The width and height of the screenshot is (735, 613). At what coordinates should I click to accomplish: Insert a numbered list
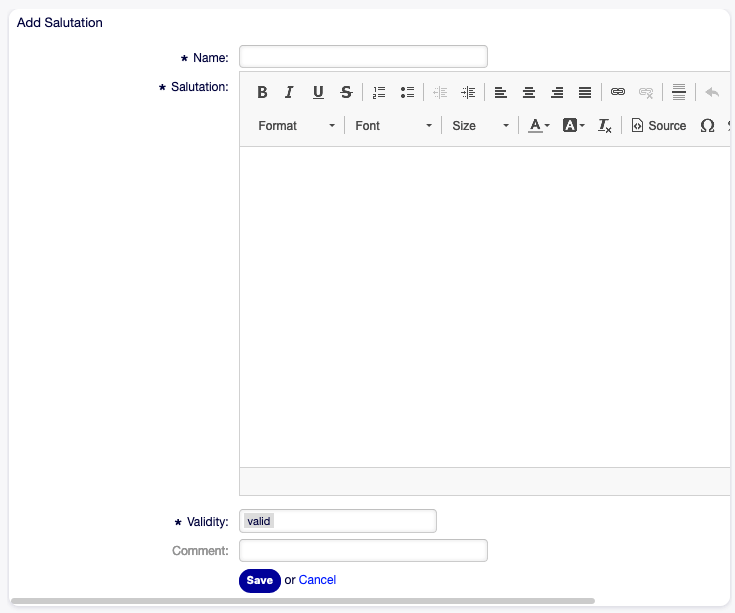click(379, 92)
